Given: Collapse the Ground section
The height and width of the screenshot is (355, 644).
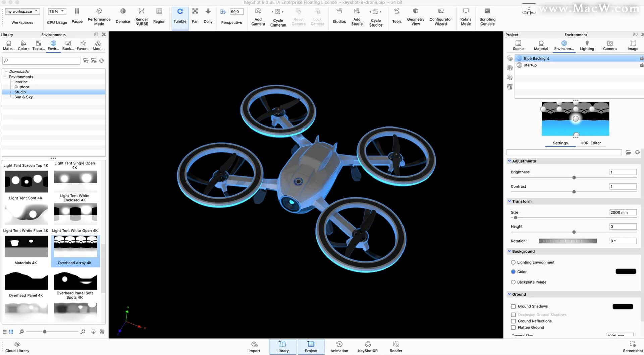Looking at the screenshot, I should pyautogui.click(x=509, y=294).
